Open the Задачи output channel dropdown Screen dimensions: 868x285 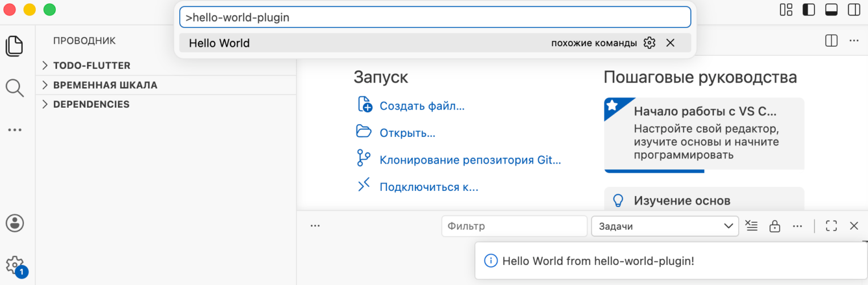665,226
